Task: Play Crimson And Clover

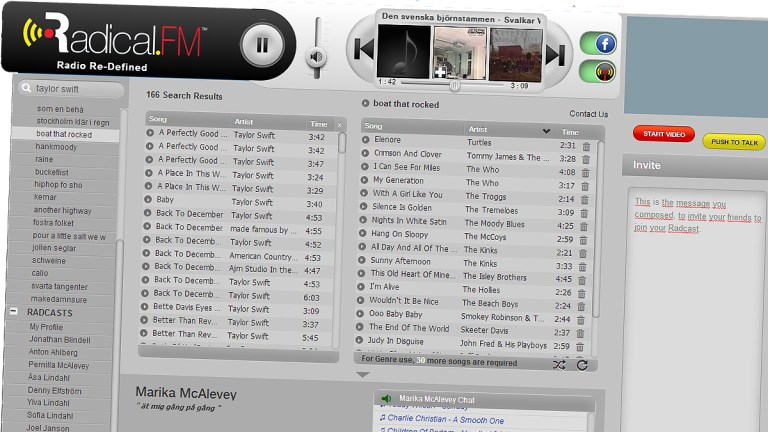Action: (365, 153)
